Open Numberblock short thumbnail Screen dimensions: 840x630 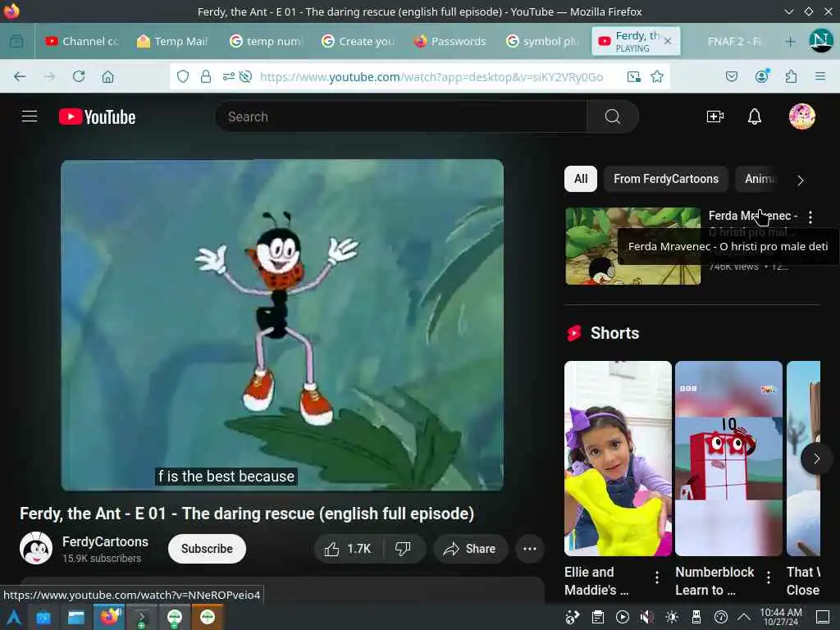(728, 459)
